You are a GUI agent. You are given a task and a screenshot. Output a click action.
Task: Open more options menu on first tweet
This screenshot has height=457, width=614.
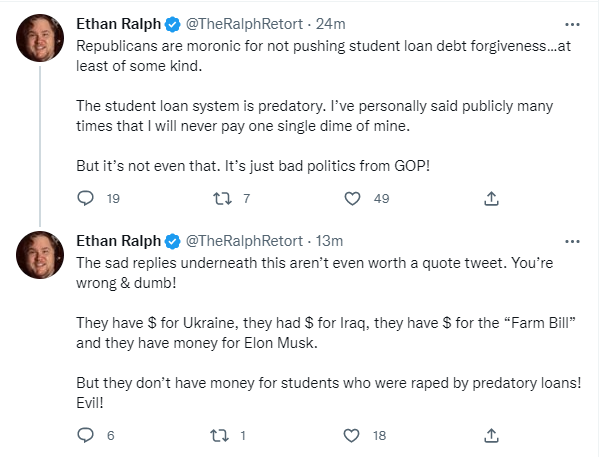(x=572, y=24)
